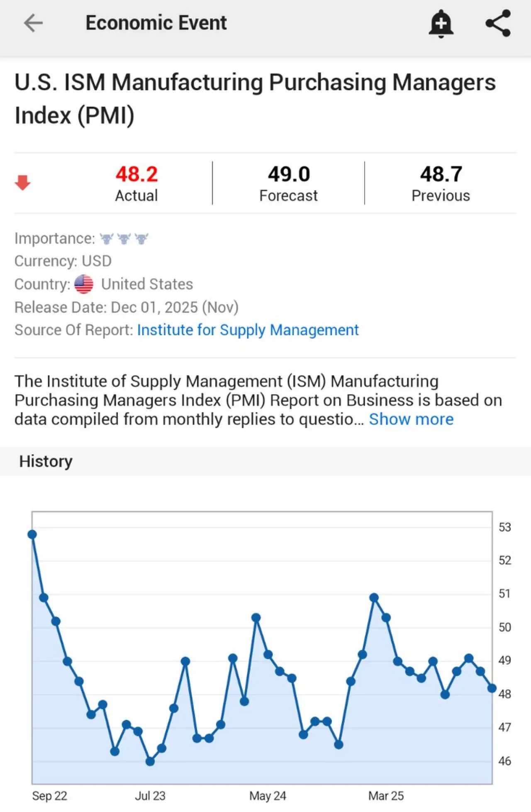The image size is (531, 812).
Task: Tap the red down arrow indicator
Action: [x=23, y=183]
